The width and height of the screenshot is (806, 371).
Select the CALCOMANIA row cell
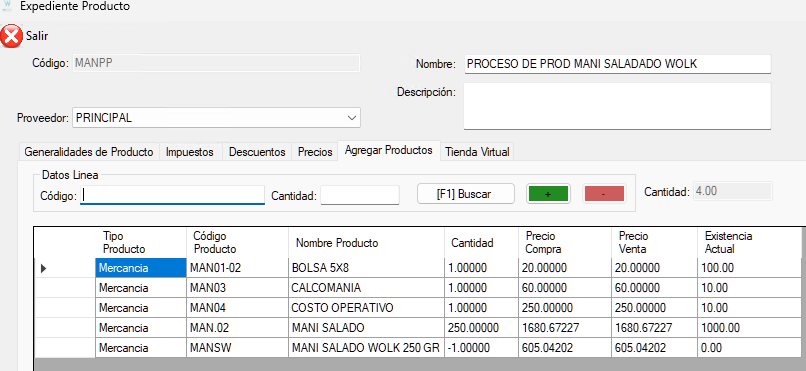pyautogui.click(x=366, y=288)
